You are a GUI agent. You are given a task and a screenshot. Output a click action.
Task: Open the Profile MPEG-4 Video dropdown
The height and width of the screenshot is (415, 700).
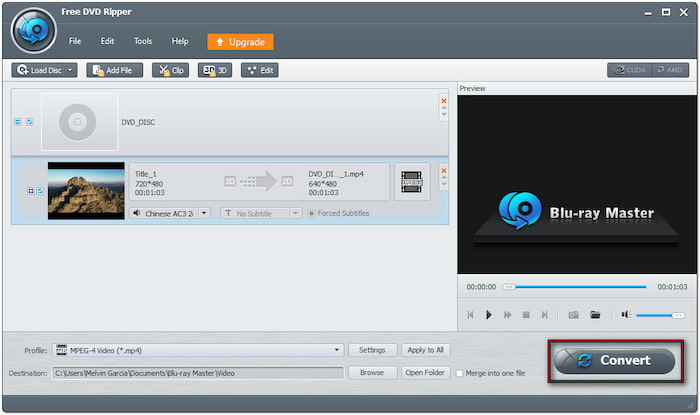point(198,350)
